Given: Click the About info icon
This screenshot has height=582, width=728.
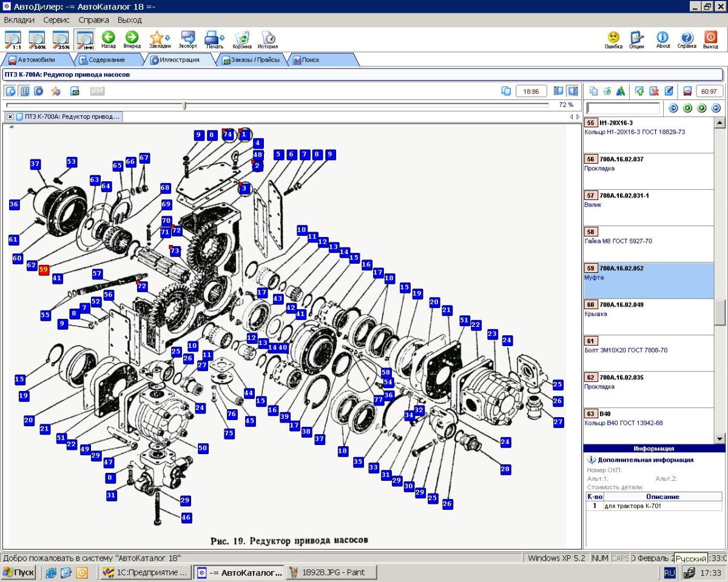Looking at the screenshot, I should (x=663, y=38).
